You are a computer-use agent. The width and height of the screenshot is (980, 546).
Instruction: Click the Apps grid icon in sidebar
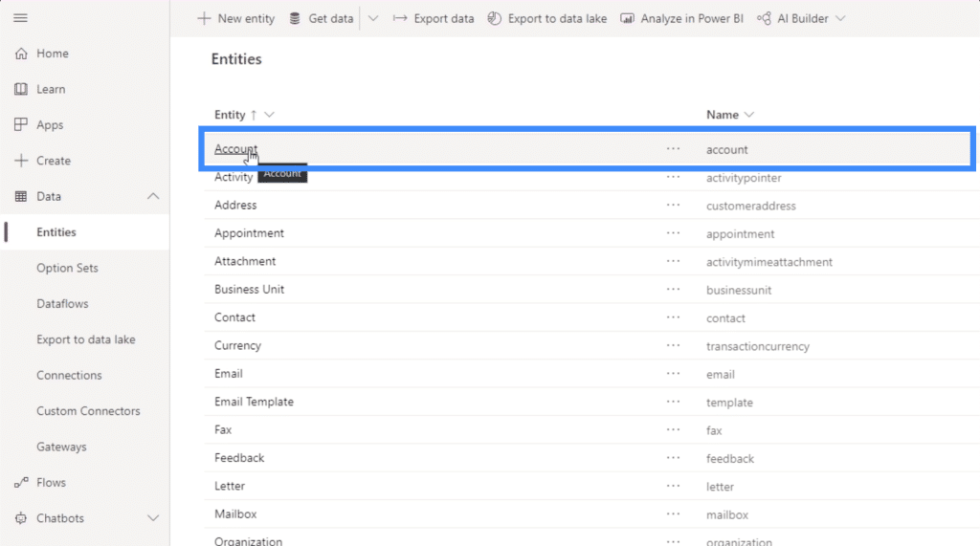(21, 125)
